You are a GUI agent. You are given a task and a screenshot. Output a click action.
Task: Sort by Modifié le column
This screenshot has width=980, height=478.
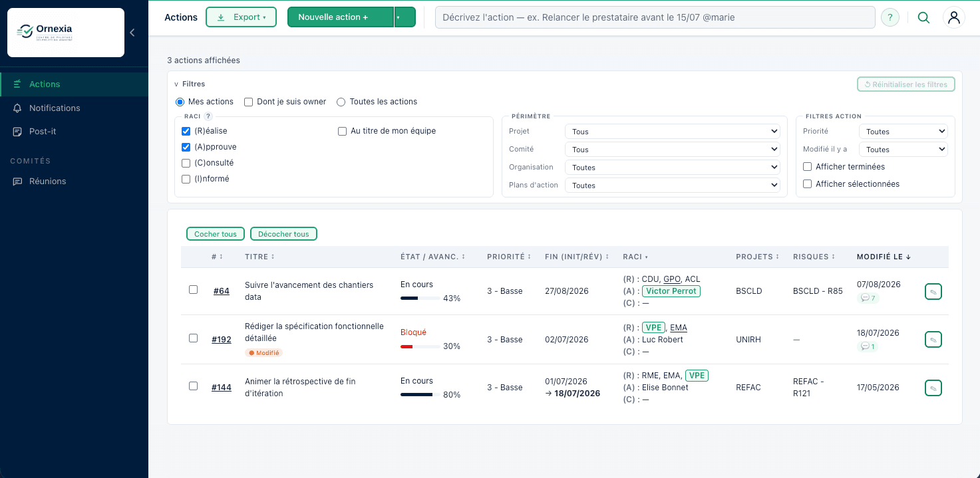(x=884, y=257)
